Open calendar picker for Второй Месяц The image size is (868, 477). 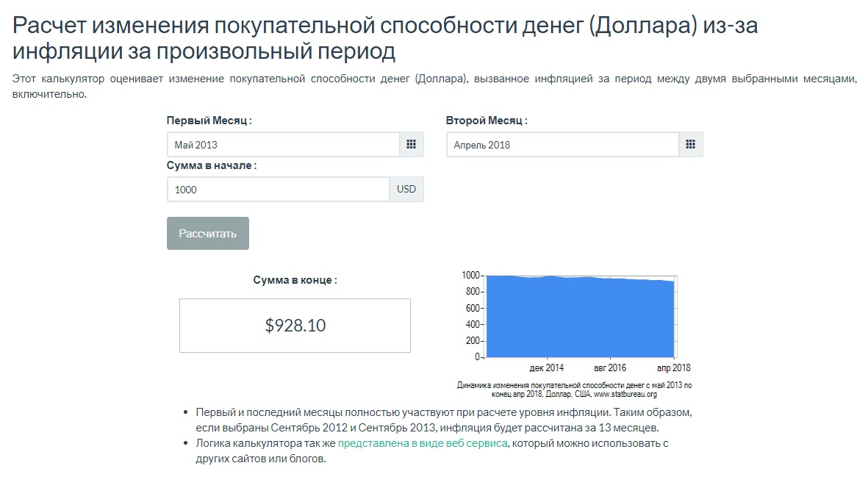pyautogui.click(x=690, y=145)
